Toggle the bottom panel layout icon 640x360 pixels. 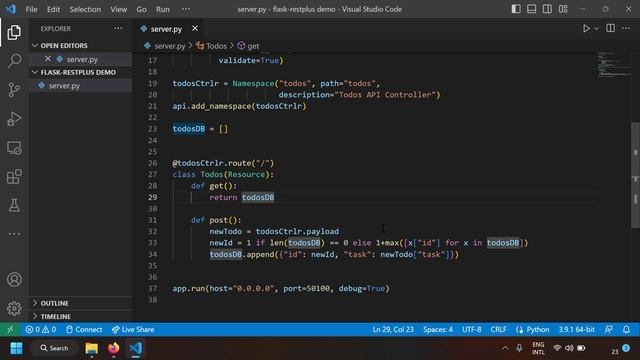point(531,9)
